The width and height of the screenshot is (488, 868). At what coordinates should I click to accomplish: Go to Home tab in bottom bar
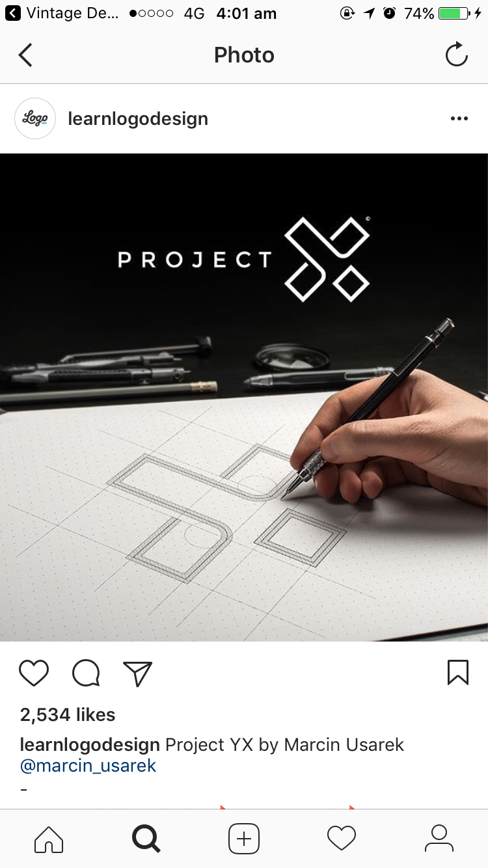[x=49, y=839]
